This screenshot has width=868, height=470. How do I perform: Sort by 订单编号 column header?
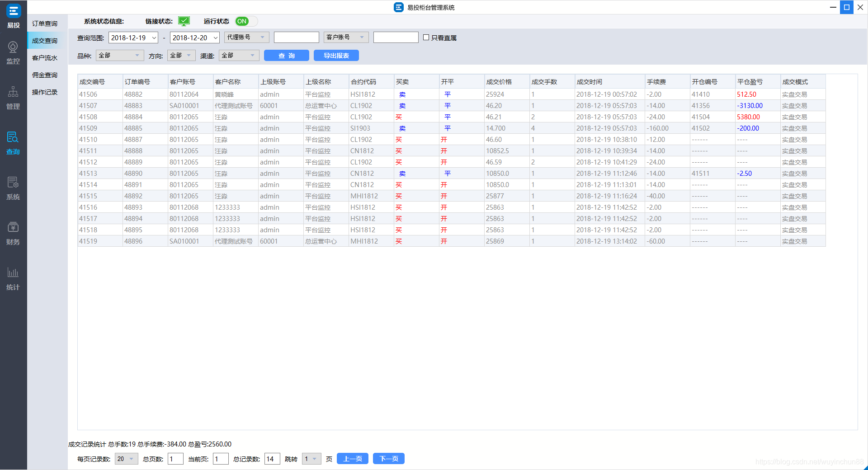pyautogui.click(x=145, y=82)
